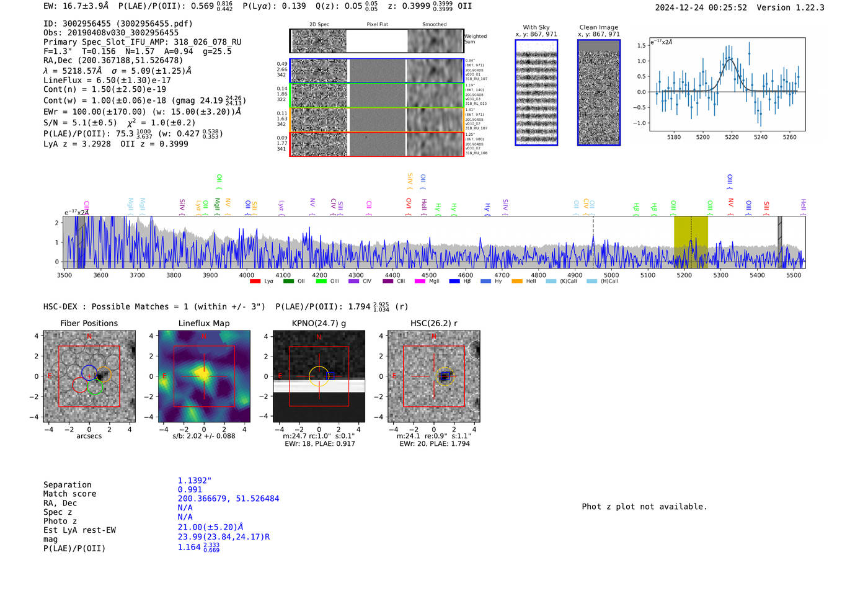Click the green fiber circle in Fiber Positions
Image resolution: width=868 pixels, height=591 pixels.
[94, 388]
